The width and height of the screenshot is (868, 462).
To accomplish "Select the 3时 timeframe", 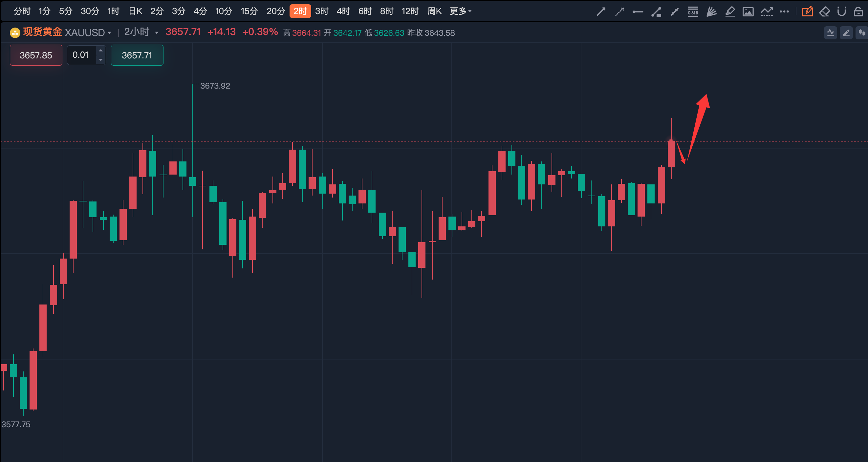I will [x=322, y=11].
